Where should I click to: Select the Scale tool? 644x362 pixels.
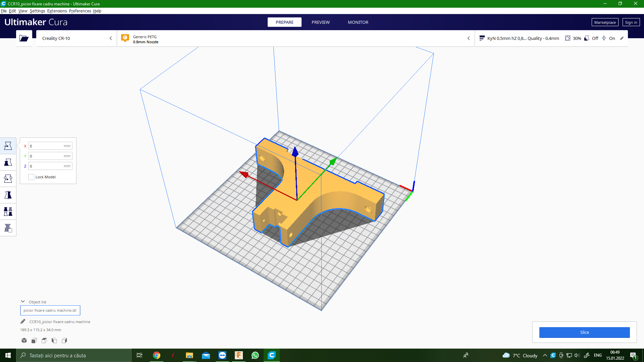point(8,162)
